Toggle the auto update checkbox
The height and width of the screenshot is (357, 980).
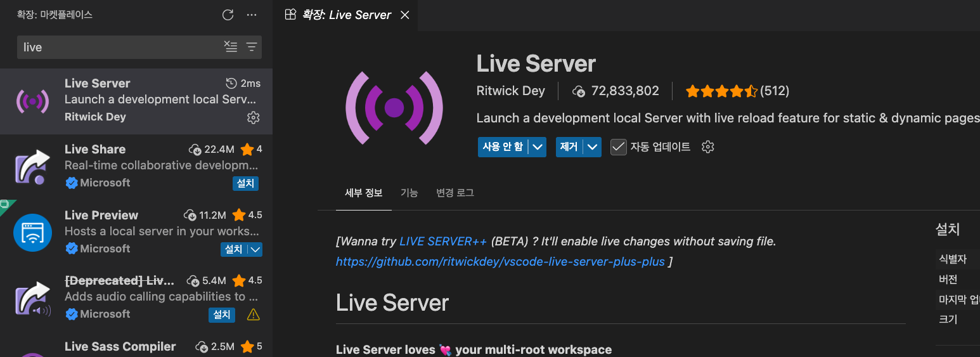618,147
